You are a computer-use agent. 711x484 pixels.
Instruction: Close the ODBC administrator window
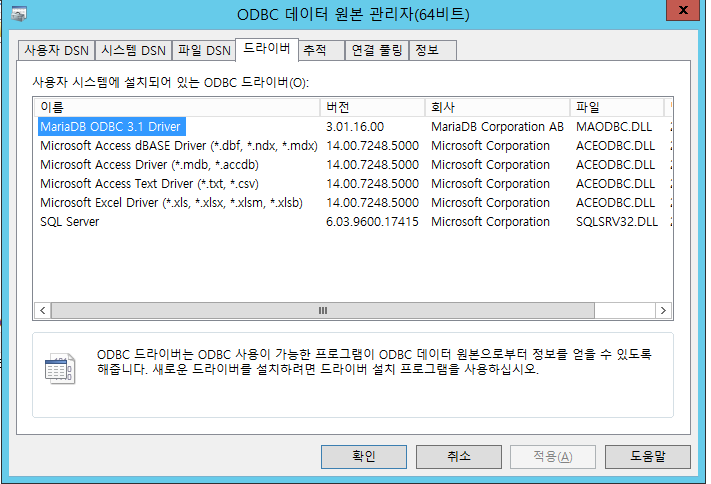tap(682, 10)
